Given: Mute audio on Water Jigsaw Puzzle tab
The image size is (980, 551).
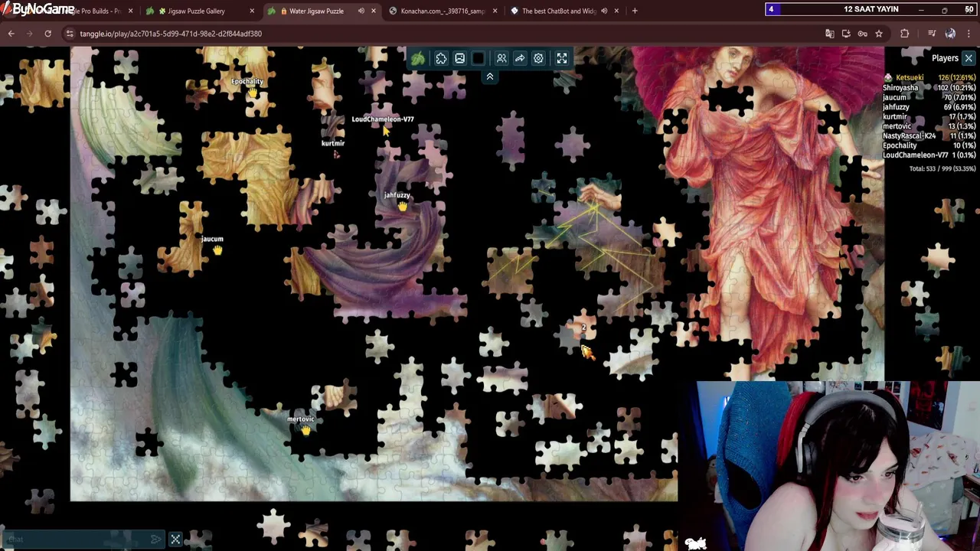Looking at the screenshot, I should tap(361, 11).
